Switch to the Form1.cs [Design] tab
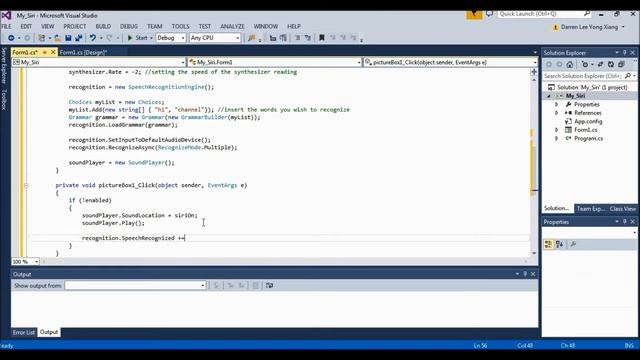The image size is (640, 360). [x=83, y=53]
